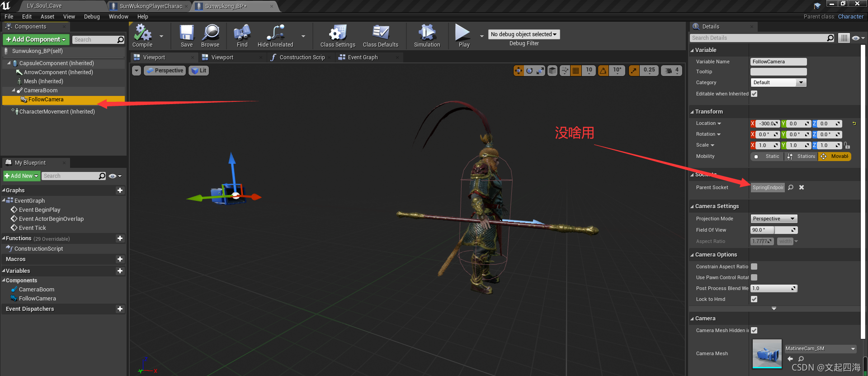
Task: Open Class Settings
Action: click(x=338, y=36)
